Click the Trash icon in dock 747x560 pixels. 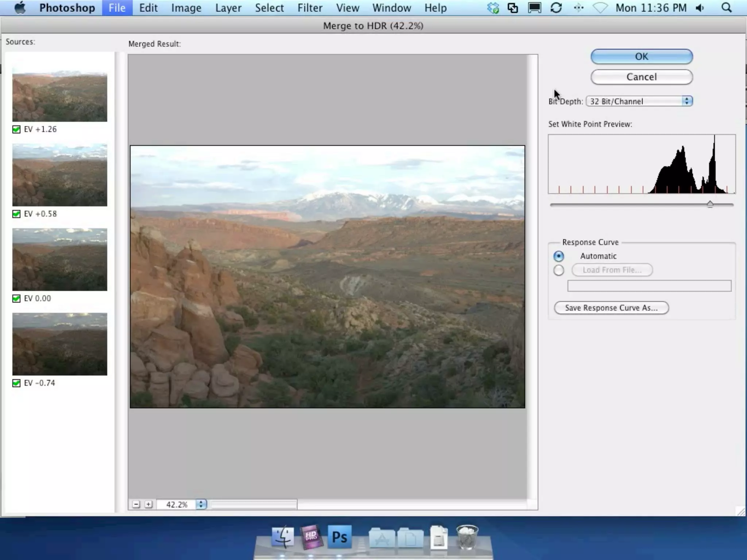(467, 537)
